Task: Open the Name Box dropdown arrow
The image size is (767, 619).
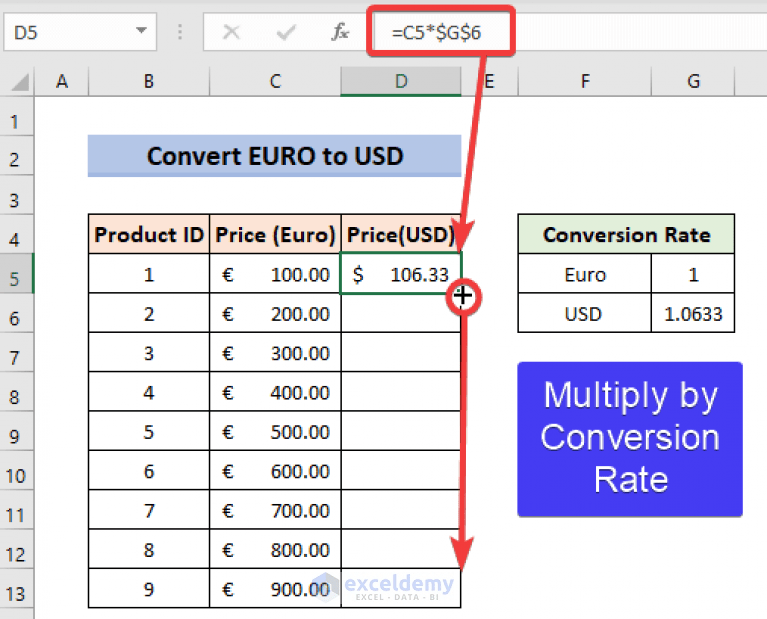Action: click(141, 31)
